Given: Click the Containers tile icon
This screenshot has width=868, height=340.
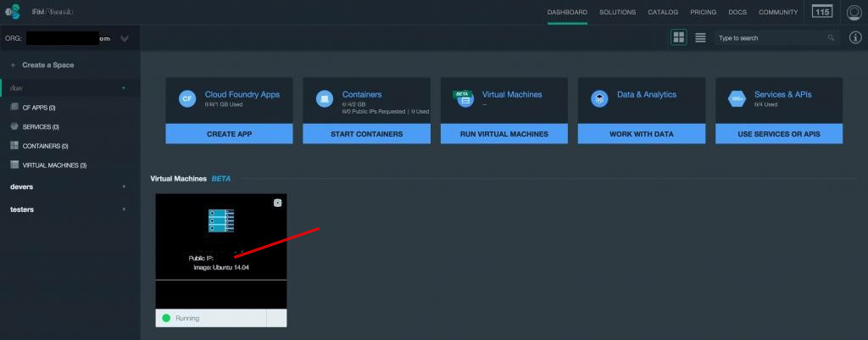Looking at the screenshot, I should (x=325, y=99).
